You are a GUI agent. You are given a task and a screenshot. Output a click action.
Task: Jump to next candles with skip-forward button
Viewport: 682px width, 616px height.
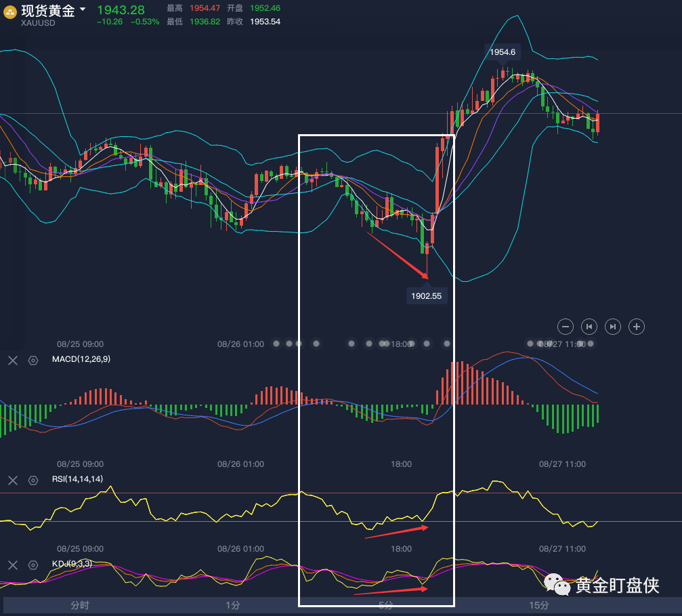tap(612, 327)
